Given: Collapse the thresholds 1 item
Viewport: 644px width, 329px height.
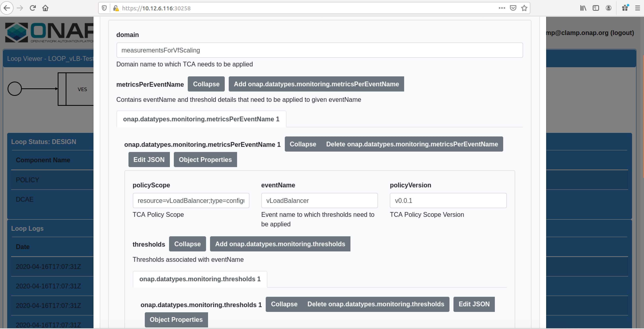Looking at the screenshot, I should pos(284,304).
